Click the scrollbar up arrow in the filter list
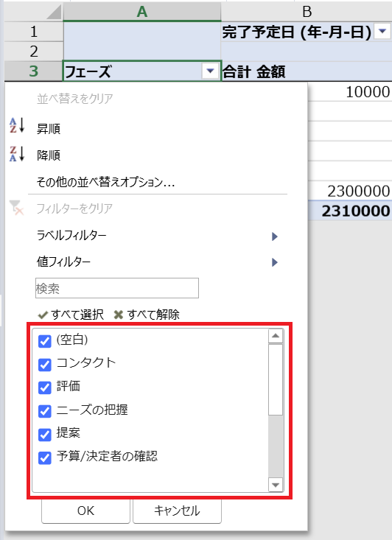 coord(276,336)
